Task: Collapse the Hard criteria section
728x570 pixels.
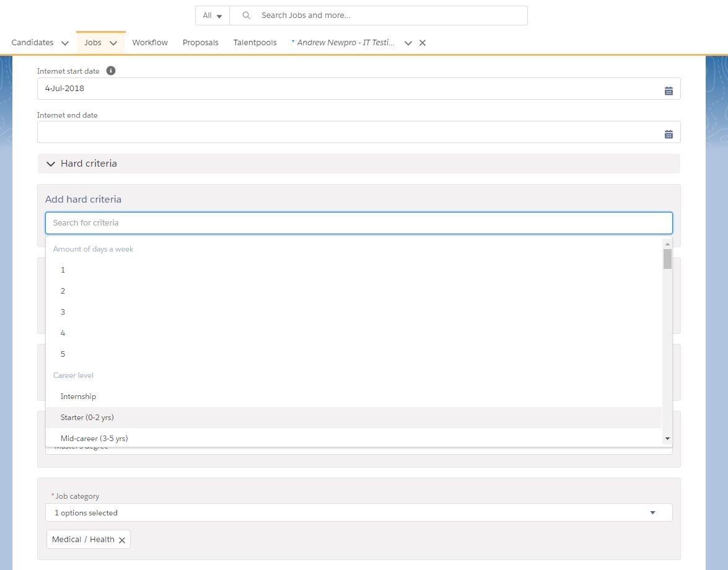Action: coord(51,164)
